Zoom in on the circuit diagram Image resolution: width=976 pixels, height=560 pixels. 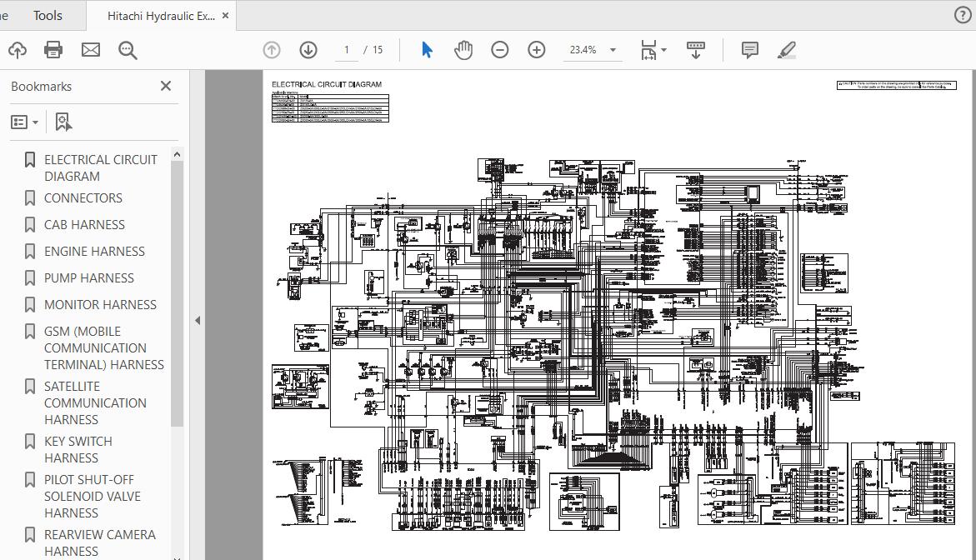pyautogui.click(x=536, y=49)
